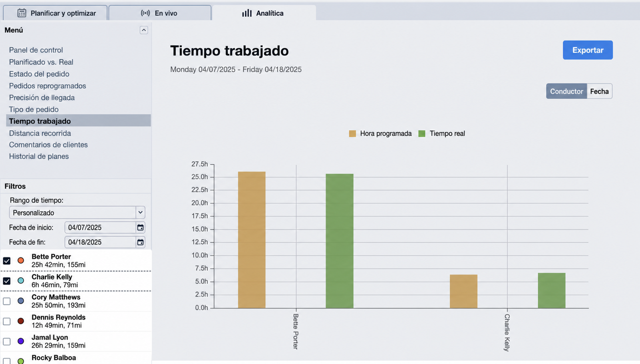Click the Exportar button
640x364 pixels.
(588, 50)
